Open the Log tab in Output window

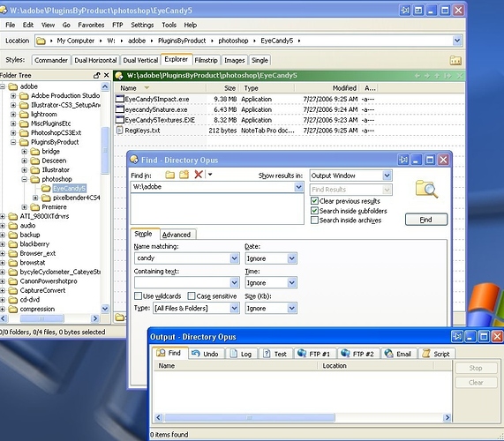(x=242, y=354)
